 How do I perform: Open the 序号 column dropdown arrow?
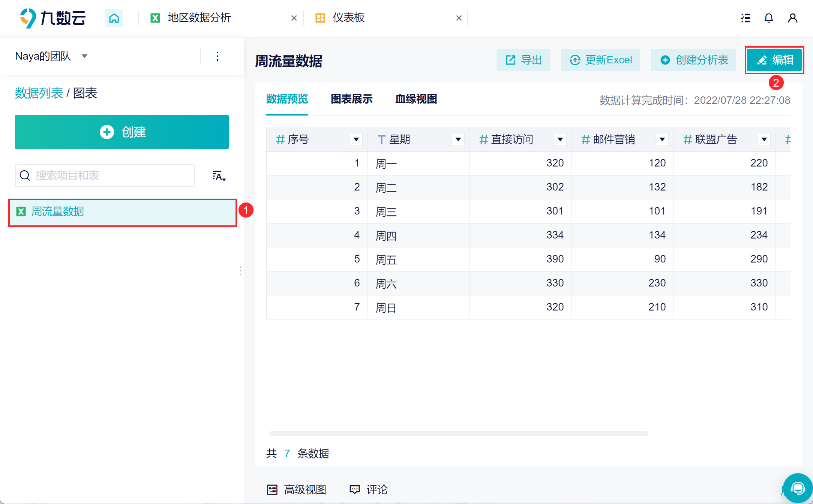pos(356,139)
